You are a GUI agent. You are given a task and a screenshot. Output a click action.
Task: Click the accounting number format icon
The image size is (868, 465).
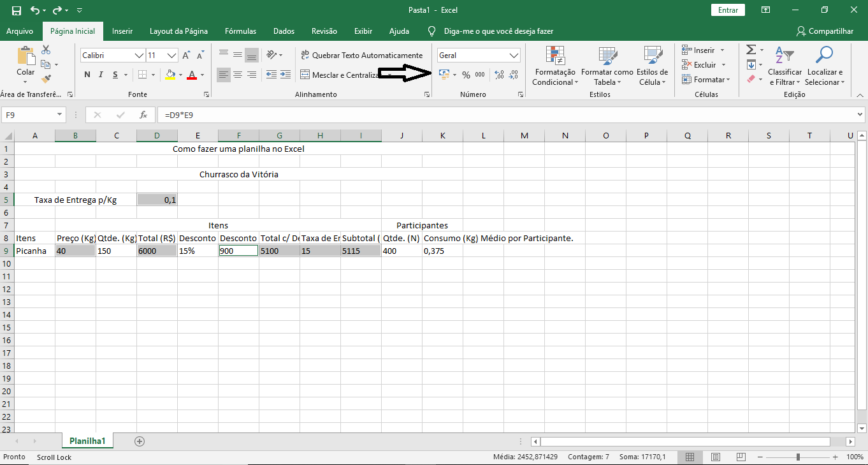445,75
